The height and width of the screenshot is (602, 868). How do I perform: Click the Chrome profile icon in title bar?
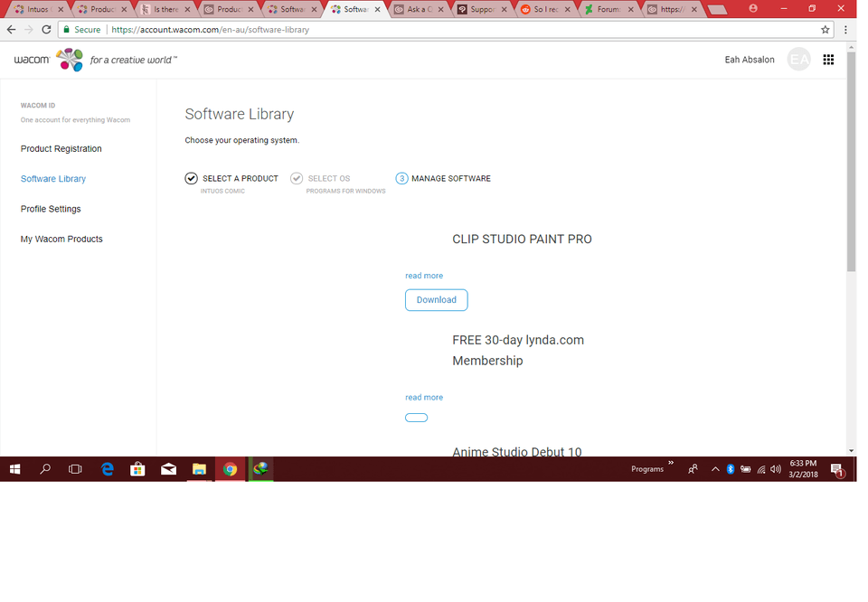tap(753, 8)
